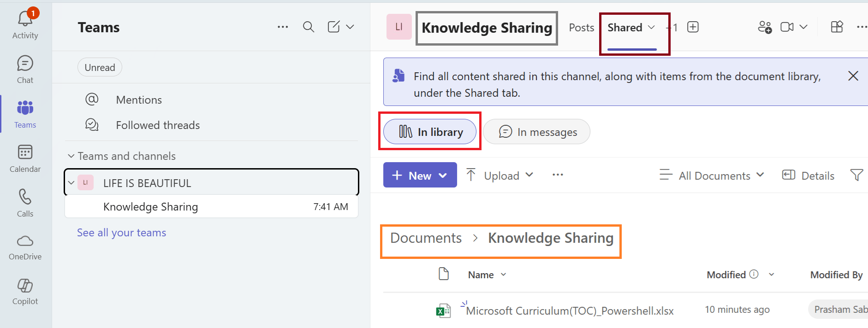The height and width of the screenshot is (328, 868).
Task: Click Prasham Sab modified-by chip
Action: click(x=838, y=310)
